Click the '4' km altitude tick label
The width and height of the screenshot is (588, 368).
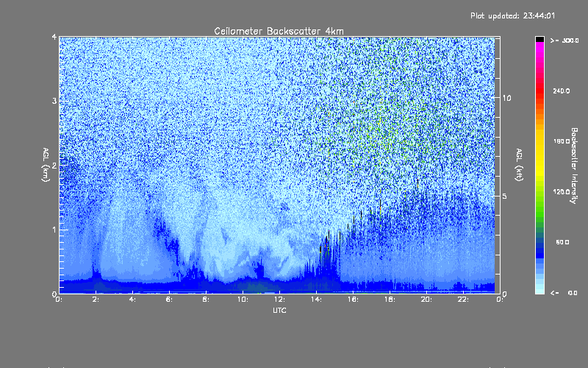click(54, 37)
